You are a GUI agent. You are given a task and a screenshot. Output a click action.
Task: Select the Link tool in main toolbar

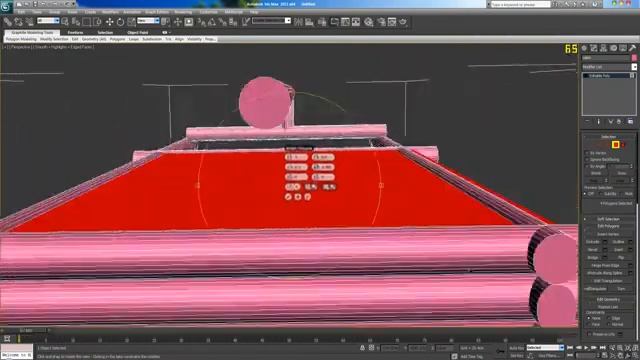click(x=8, y=22)
